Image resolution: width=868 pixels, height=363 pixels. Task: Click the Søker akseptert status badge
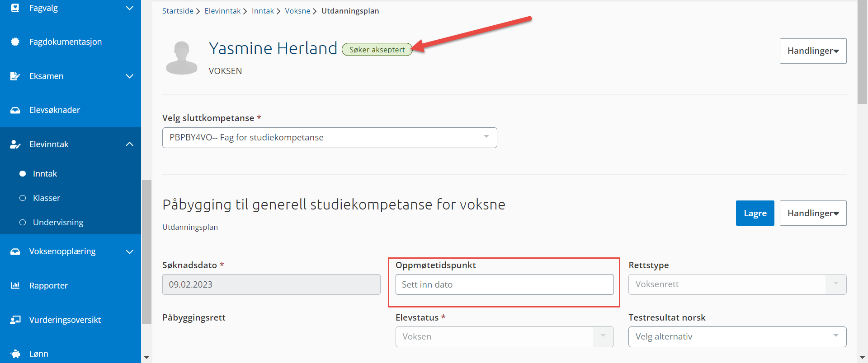tap(377, 50)
